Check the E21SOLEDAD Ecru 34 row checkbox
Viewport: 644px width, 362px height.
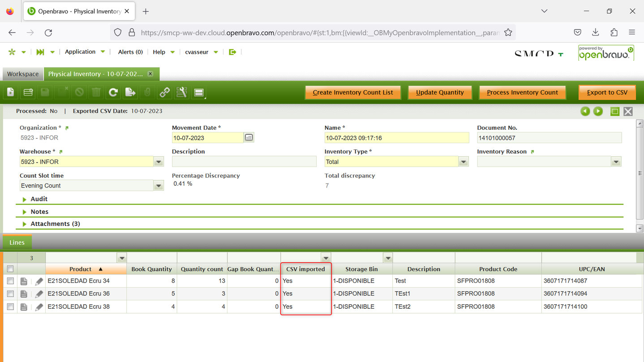(10, 281)
